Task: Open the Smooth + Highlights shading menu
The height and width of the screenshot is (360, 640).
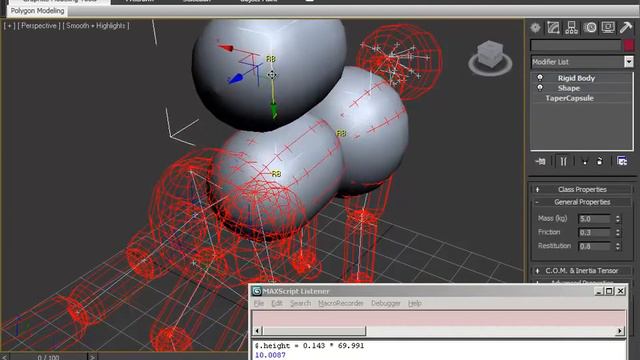Action: tap(96, 26)
